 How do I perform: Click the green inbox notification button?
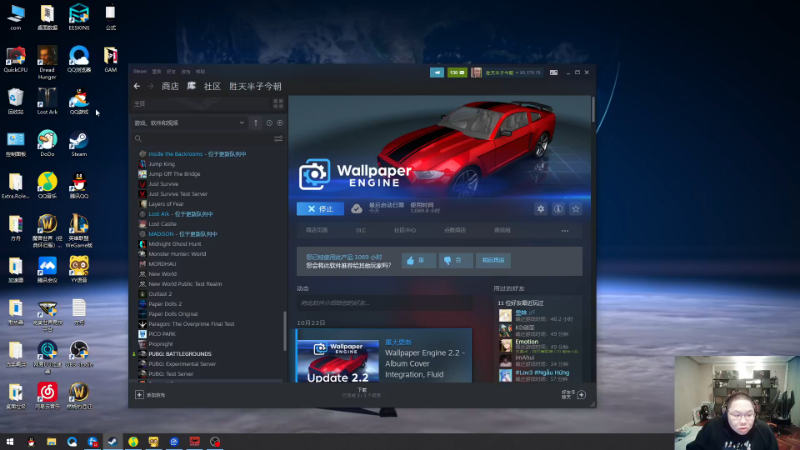coord(457,72)
